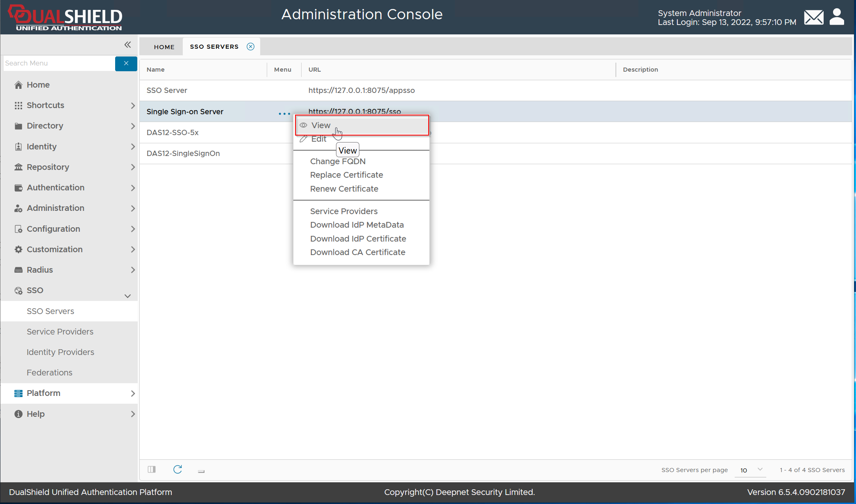Close the SSO Servers tab

pyautogui.click(x=250, y=47)
